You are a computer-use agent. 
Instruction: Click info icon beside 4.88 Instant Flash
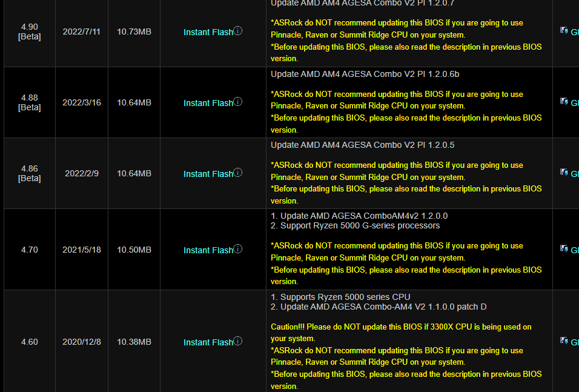click(238, 102)
